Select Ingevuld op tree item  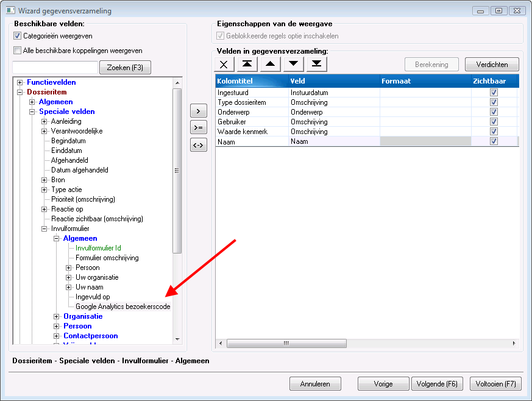pyautogui.click(x=93, y=297)
